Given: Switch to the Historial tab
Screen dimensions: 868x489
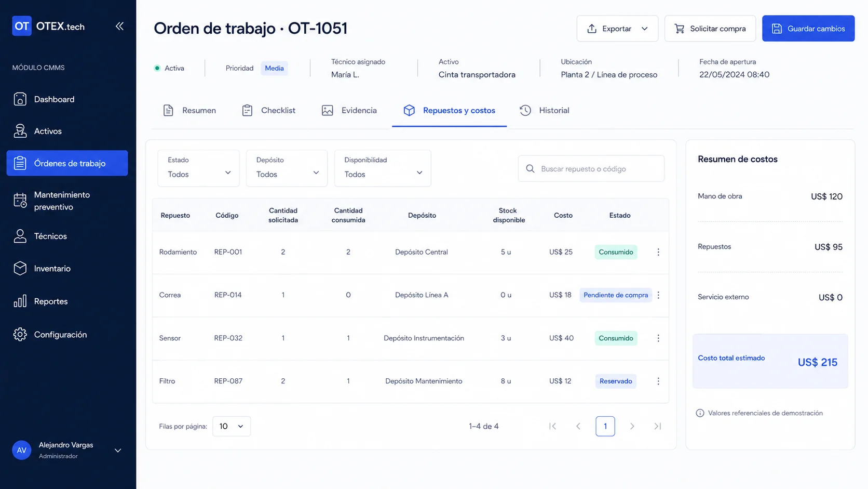Looking at the screenshot, I should [544, 110].
